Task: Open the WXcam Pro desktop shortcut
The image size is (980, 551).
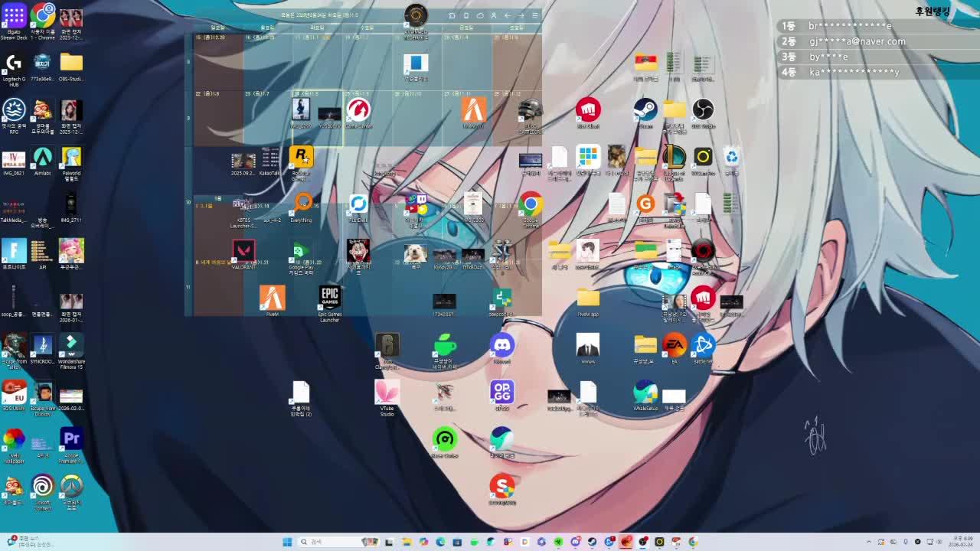Action: [x=703, y=161]
